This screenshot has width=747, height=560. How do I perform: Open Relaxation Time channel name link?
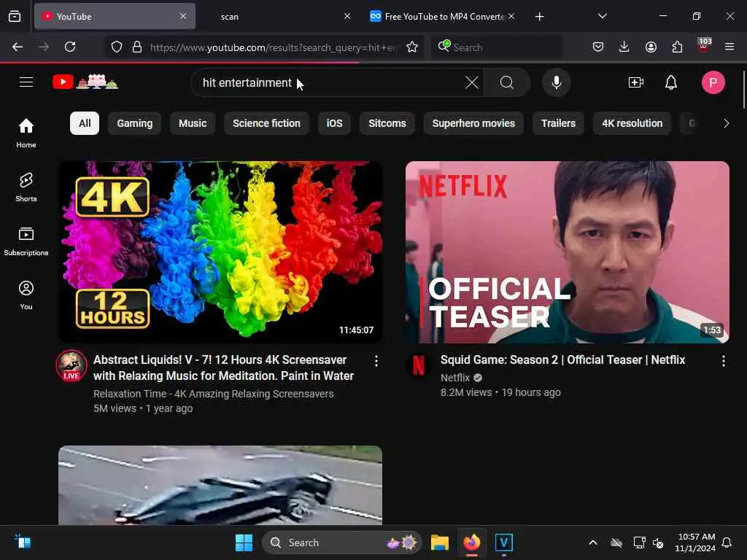214,394
